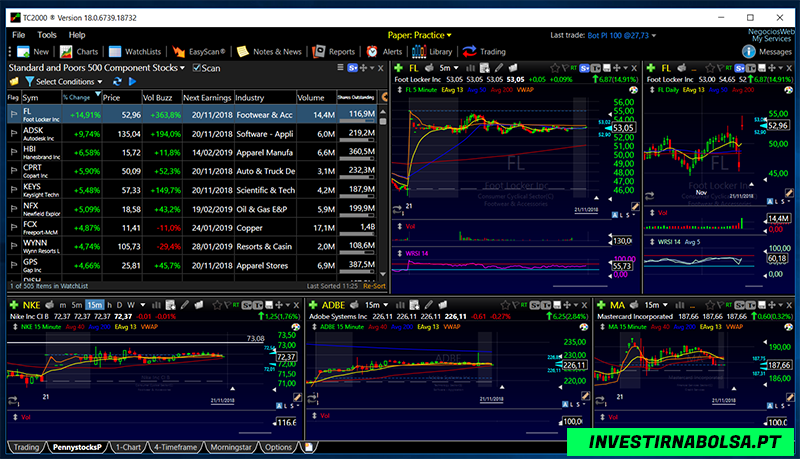Select the W timeframe on NKE chart

click(131, 305)
